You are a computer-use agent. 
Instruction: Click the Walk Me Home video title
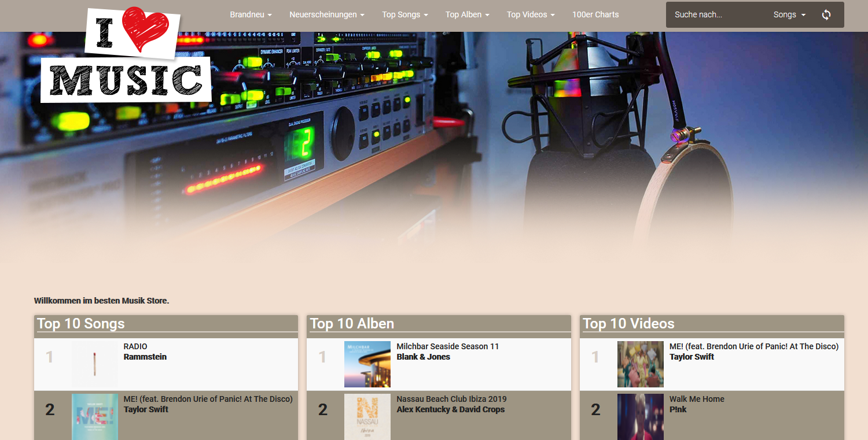tap(696, 399)
